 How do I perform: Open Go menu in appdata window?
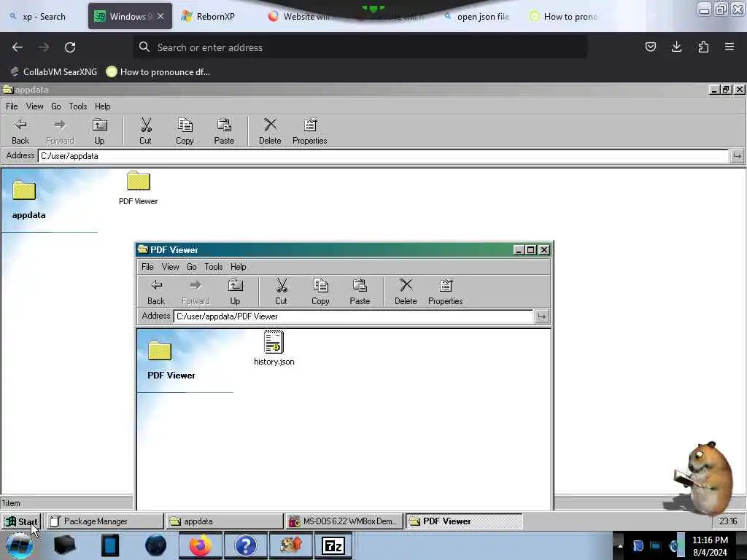point(55,106)
